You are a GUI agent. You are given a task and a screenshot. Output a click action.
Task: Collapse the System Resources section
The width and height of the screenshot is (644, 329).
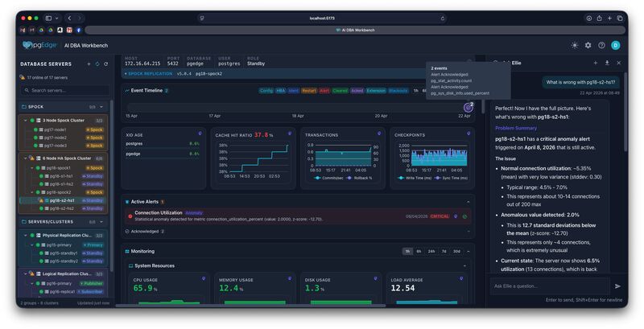point(465,265)
